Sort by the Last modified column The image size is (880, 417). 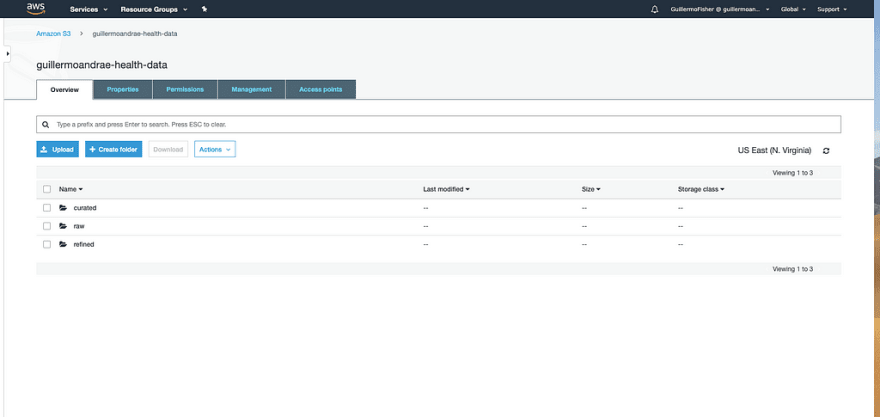click(446, 189)
